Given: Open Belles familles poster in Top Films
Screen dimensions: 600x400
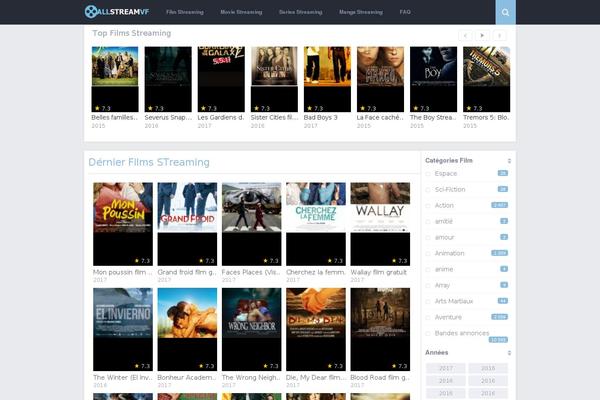Looking at the screenshot, I should click(x=115, y=79).
